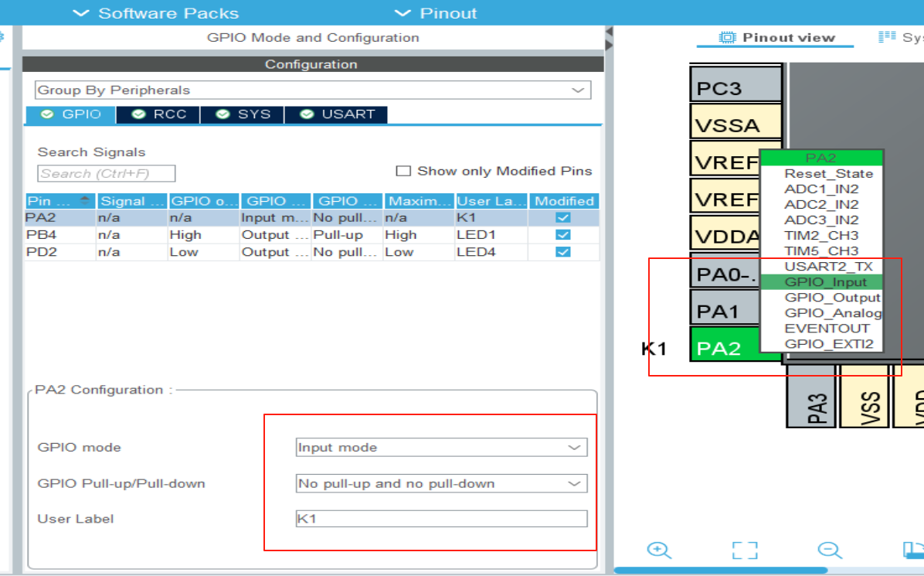
Task: Toggle Modified checkbox in PD2 row
Action: pyautogui.click(x=563, y=252)
